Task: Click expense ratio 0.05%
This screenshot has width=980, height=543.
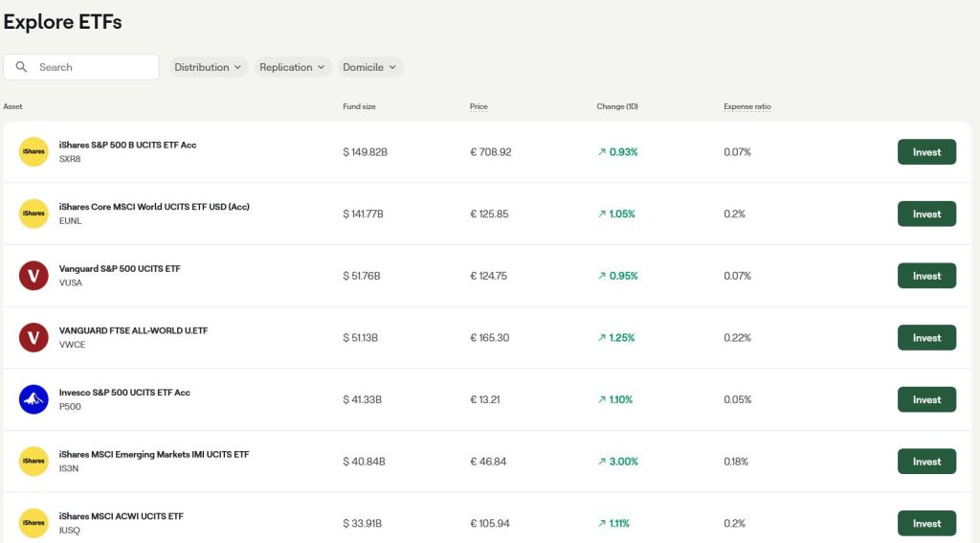Action: coord(738,399)
